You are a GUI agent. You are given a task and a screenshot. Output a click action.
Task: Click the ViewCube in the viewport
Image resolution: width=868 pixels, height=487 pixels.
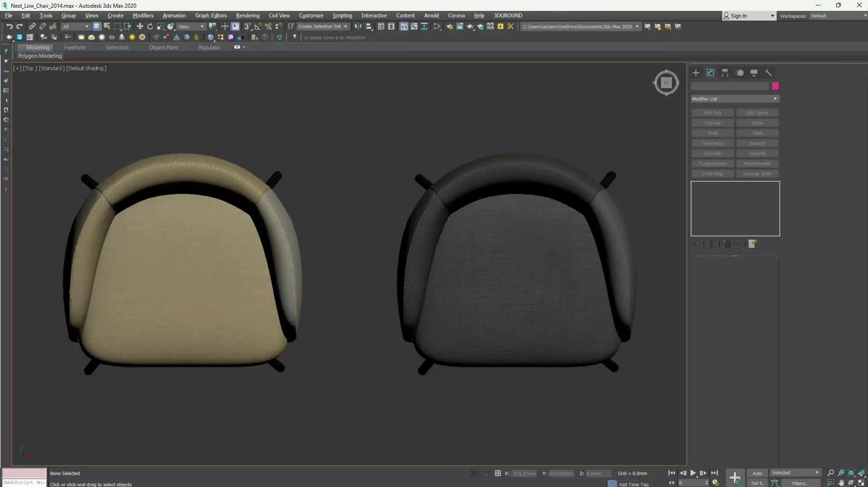666,83
